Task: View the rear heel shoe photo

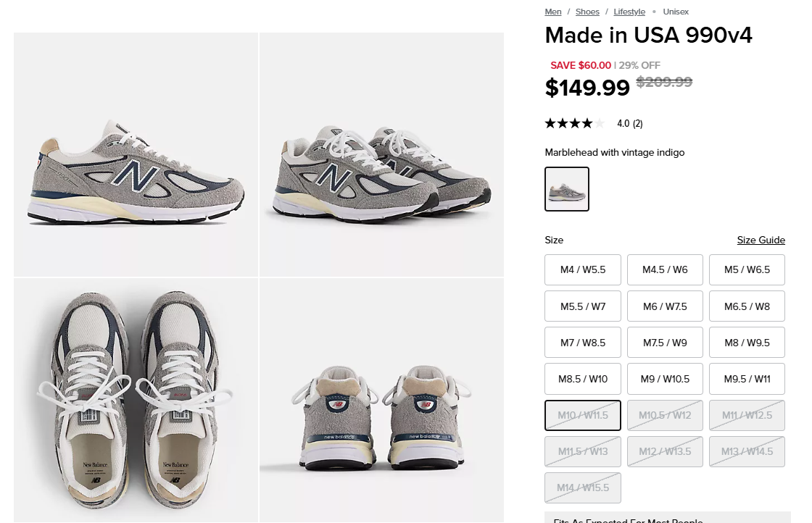Action: [381, 400]
